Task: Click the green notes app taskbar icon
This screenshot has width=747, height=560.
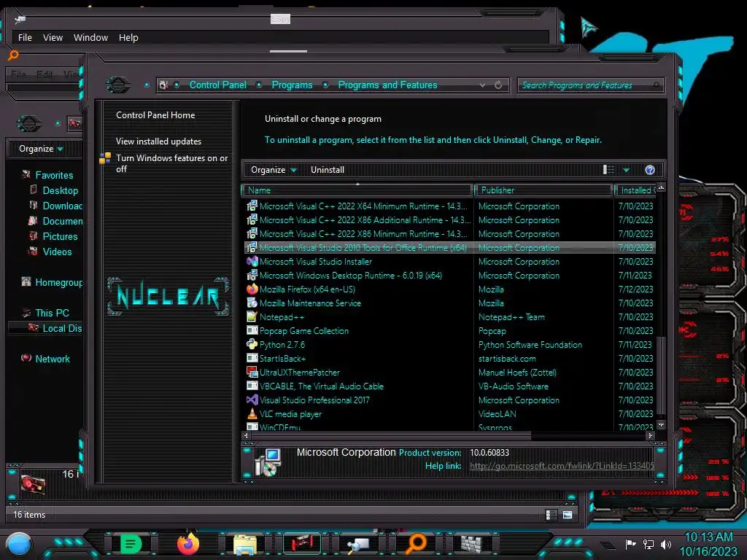Action: 131,544
